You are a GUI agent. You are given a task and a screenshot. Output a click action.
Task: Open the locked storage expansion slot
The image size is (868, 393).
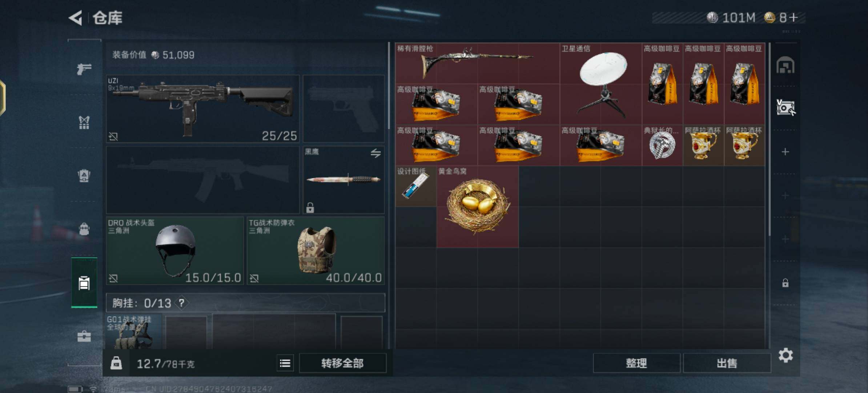click(785, 283)
